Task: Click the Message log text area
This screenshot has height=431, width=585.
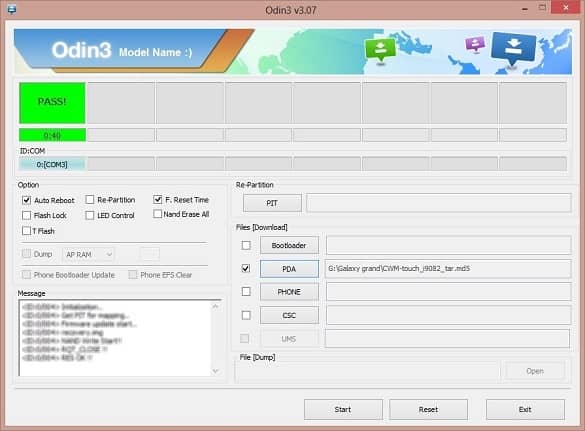Action: pyautogui.click(x=115, y=338)
